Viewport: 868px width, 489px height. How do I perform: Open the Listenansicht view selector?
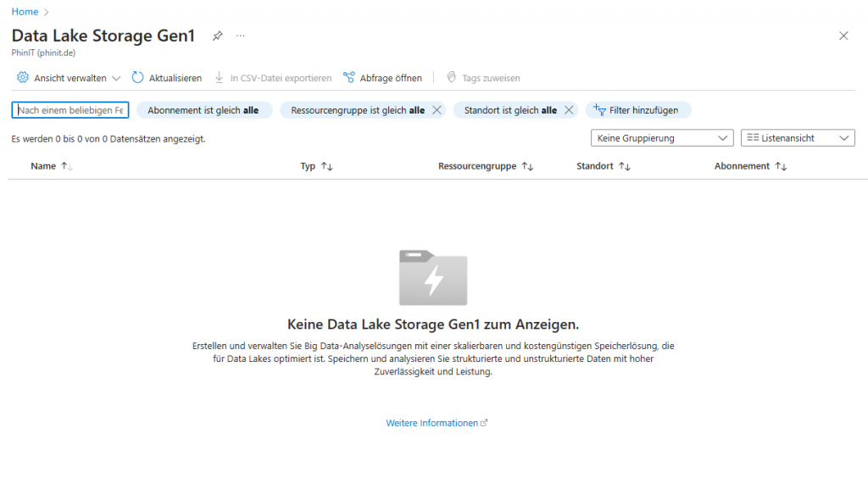[x=797, y=137]
